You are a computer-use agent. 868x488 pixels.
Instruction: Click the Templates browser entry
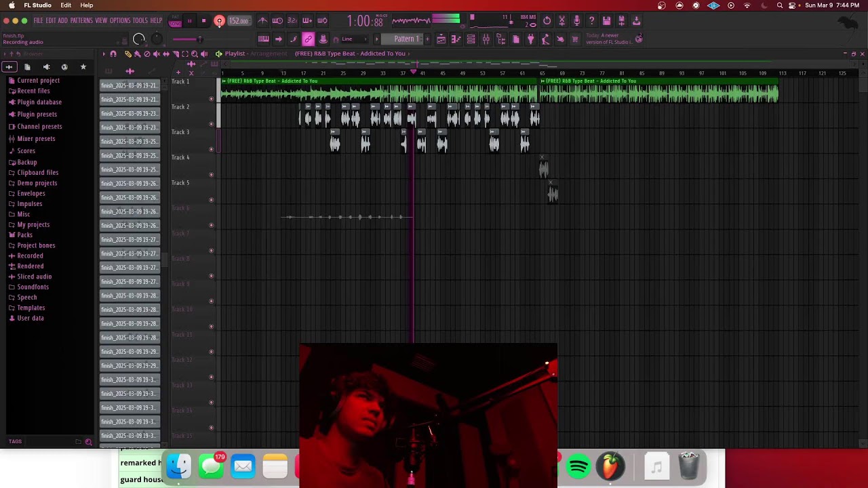(x=31, y=308)
